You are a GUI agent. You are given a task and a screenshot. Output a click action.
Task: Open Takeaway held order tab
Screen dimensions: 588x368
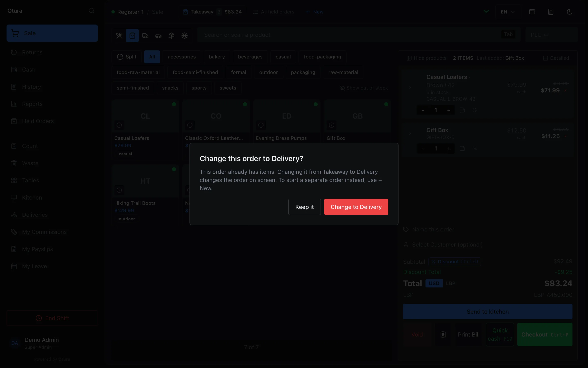tap(212, 12)
